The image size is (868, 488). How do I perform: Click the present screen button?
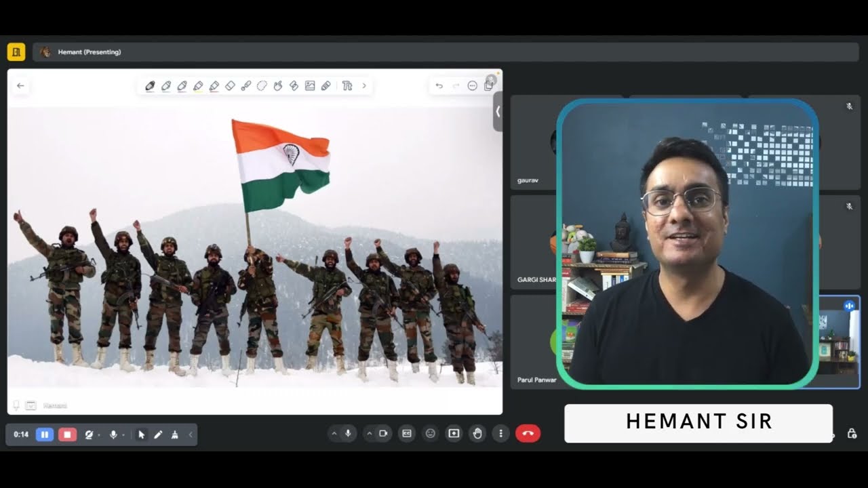click(454, 434)
